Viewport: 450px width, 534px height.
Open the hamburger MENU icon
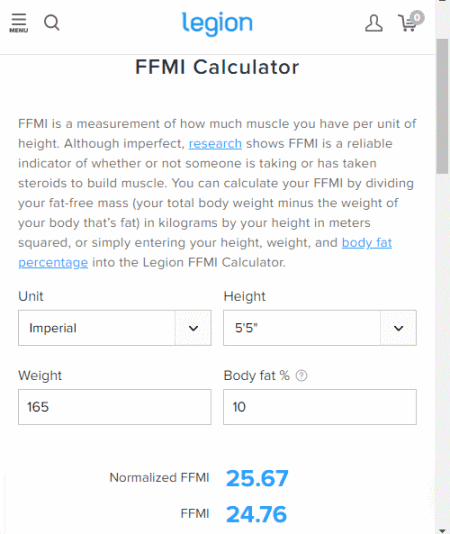tap(19, 23)
